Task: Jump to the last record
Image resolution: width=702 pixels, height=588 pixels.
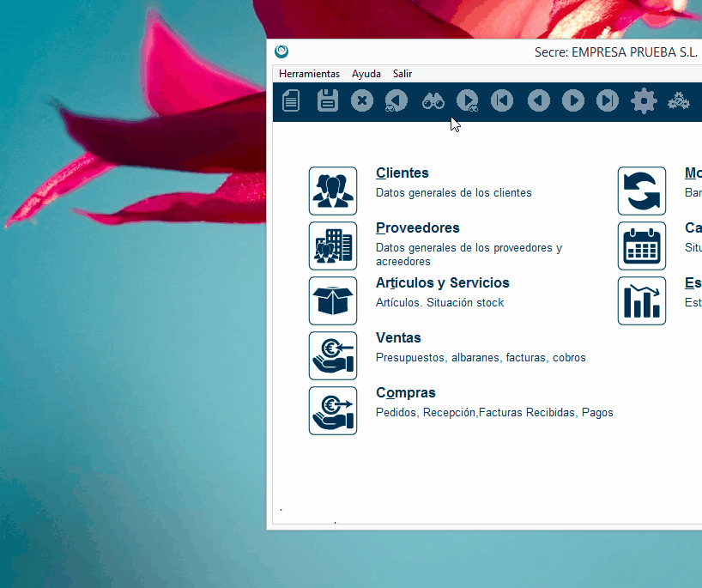Action: pyautogui.click(x=608, y=101)
